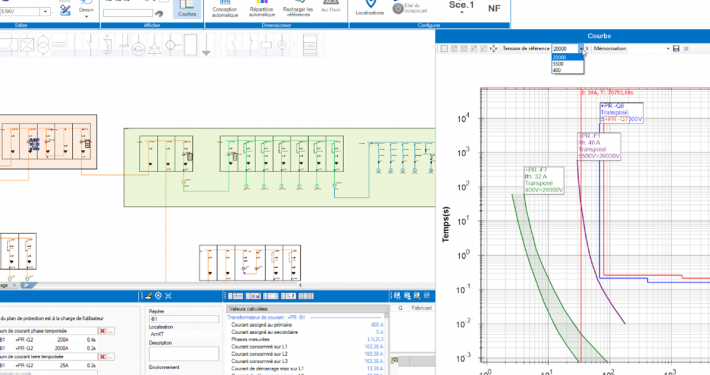
Task: Click the NF standard button
Action: point(494,8)
